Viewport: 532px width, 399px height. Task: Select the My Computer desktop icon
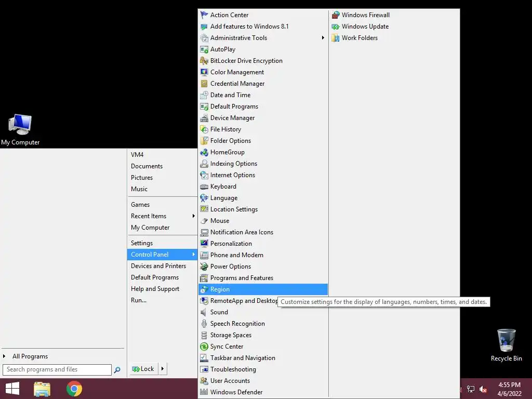[x=20, y=129]
